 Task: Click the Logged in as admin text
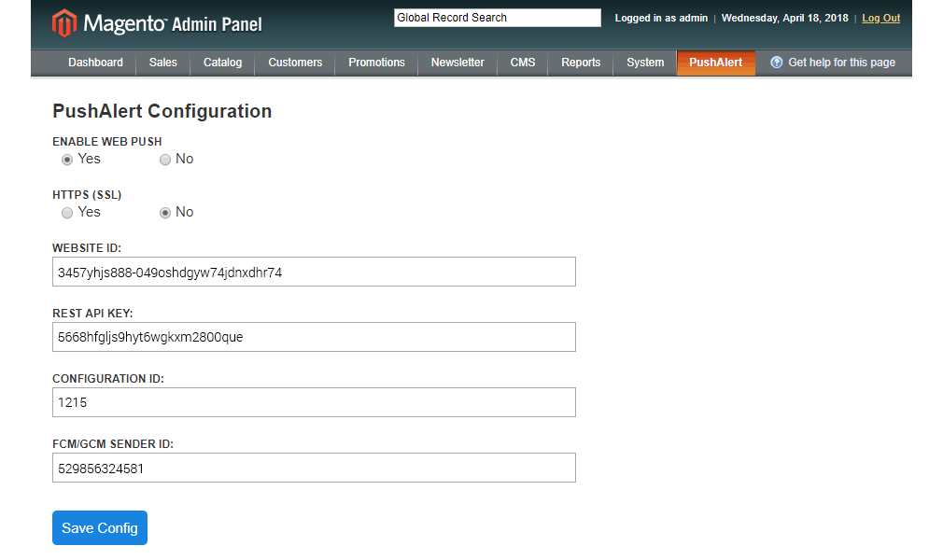(x=661, y=18)
